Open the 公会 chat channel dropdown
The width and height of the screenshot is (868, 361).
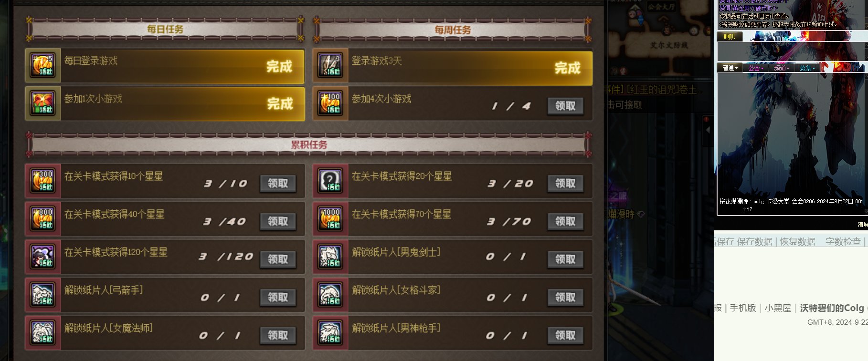[x=756, y=68]
